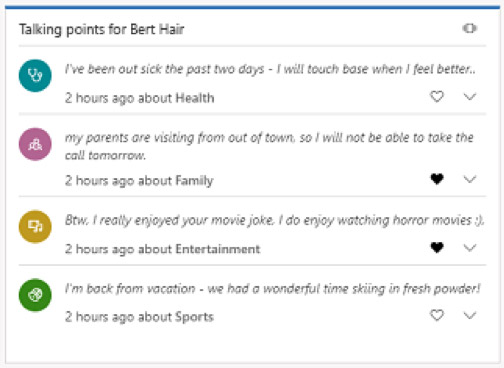This screenshot has height=368, width=504.
Task: Click '2 hours ago about Entertainment' label
Action: click(163, 249)
